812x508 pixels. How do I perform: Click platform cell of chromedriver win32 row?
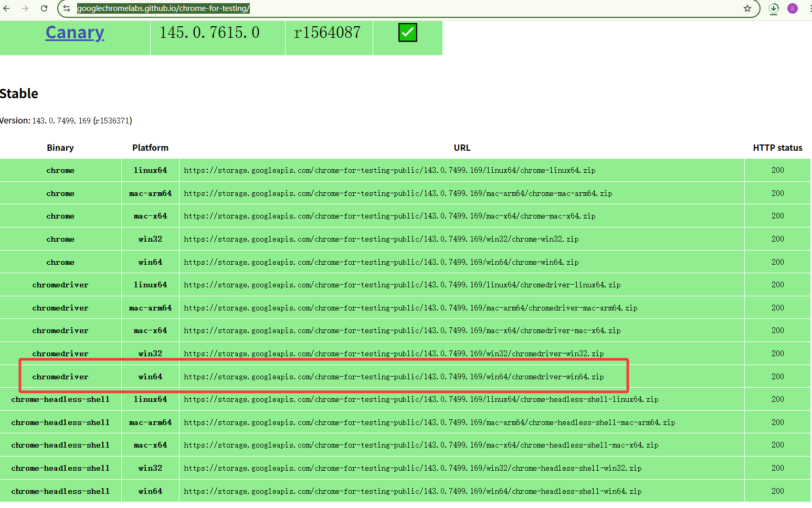click(150, 354)
